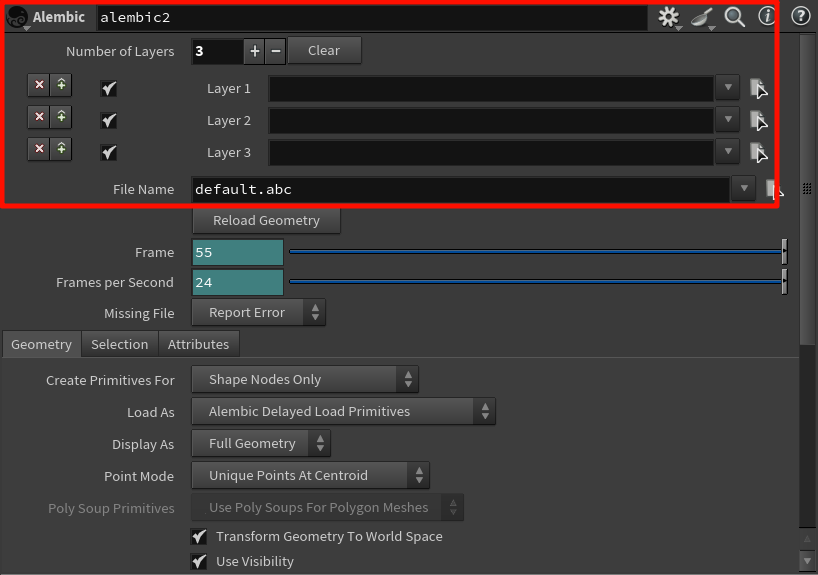This screenshot has height=575, width=818.
Task: Open file chooser for Layer 1
Action: [759, 88]
